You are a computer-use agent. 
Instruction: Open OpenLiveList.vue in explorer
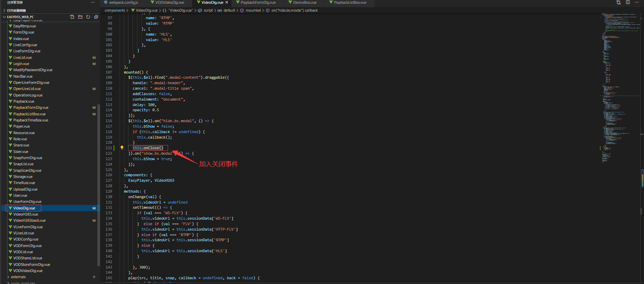(x=27, y=89)
